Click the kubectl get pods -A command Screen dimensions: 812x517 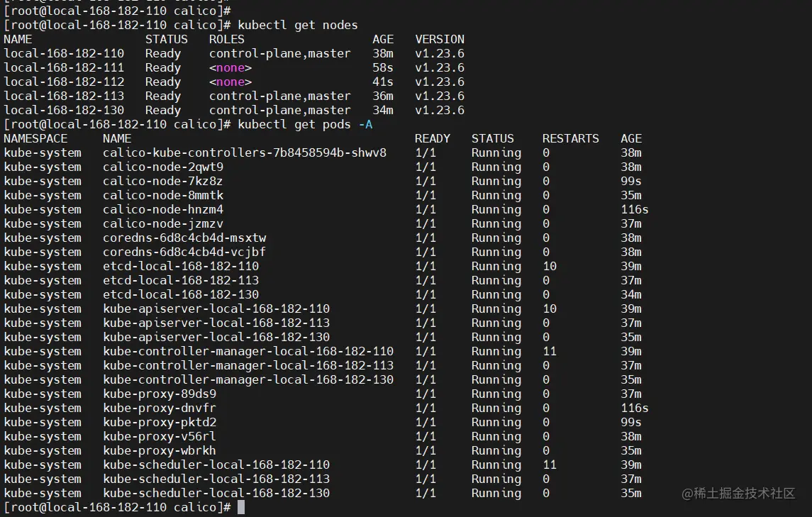305,124
